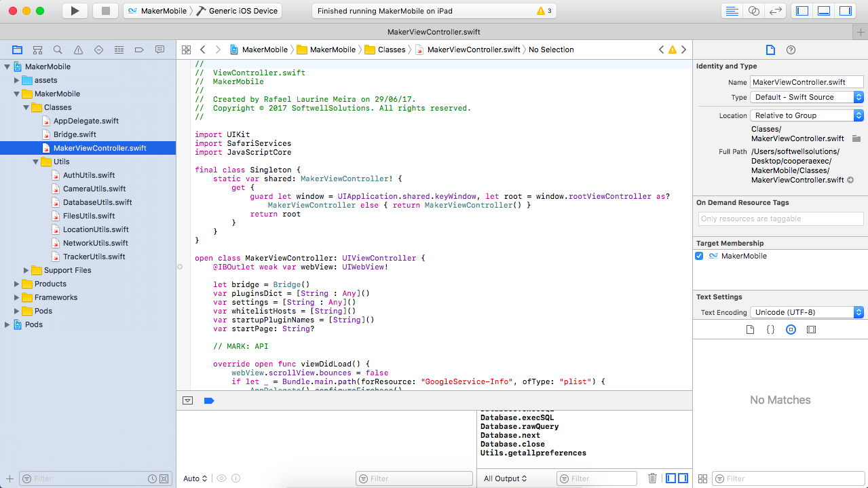The width and height of the screenshot is (868, 488).
Task: Click Classes in the jump bar
Action: click(x=392, y=50)
